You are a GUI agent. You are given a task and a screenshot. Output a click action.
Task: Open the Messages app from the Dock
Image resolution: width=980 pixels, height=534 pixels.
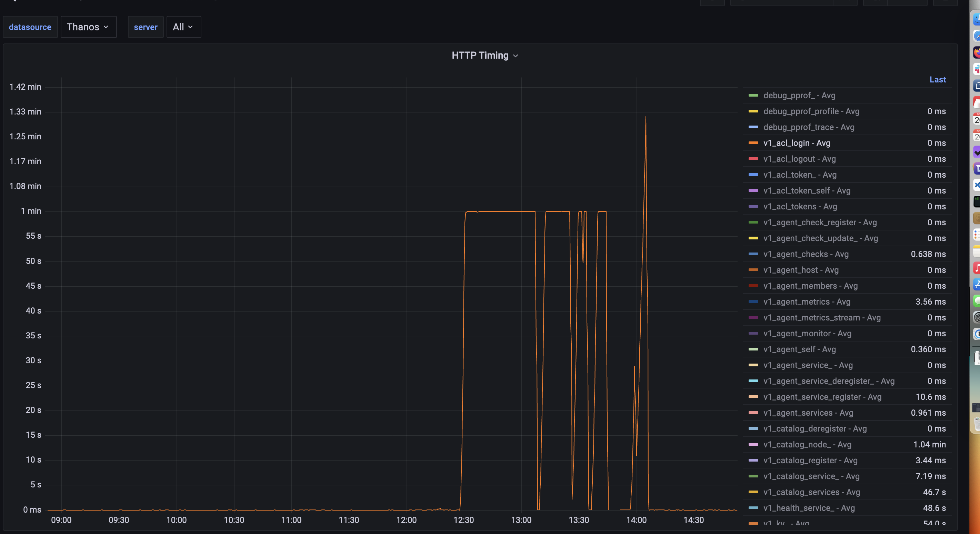[x=975, y=300]
